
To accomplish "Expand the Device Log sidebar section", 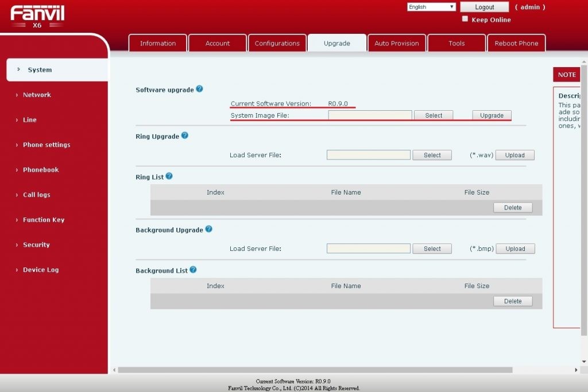I will (41, 270).
